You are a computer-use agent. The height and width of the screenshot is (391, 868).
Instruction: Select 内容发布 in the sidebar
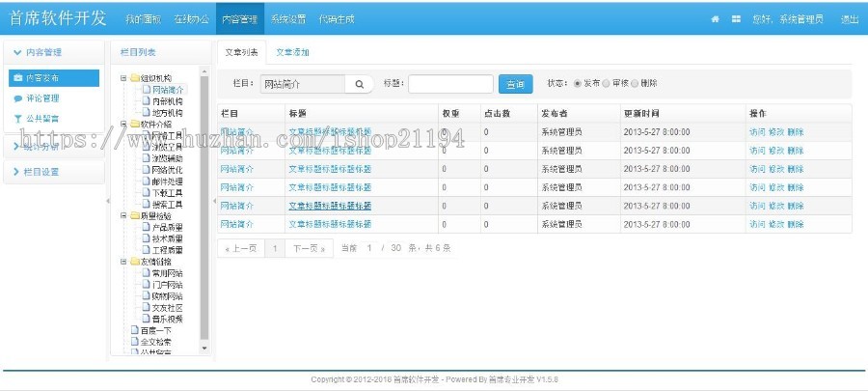54,78
